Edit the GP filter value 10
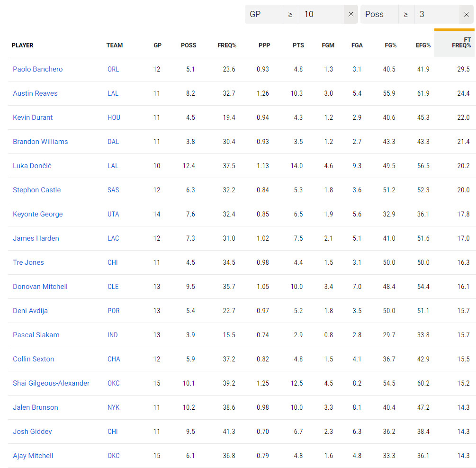476x468 pixels. click(322, 14)
